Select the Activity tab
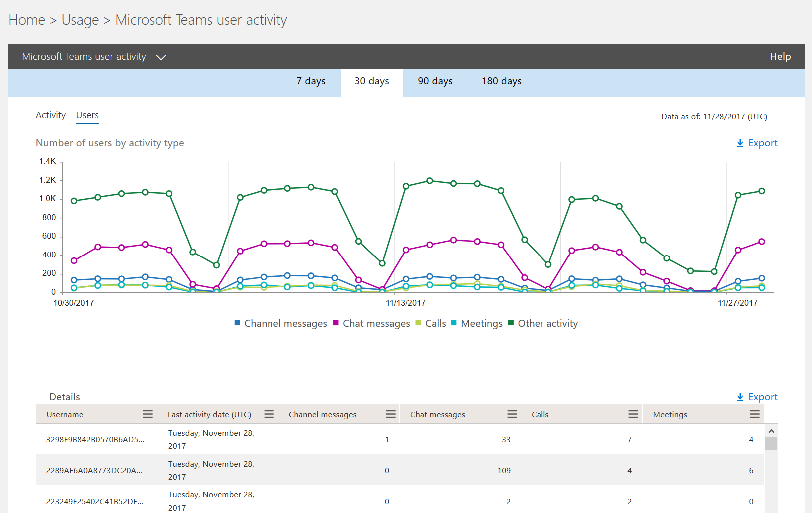 [50, 115]
